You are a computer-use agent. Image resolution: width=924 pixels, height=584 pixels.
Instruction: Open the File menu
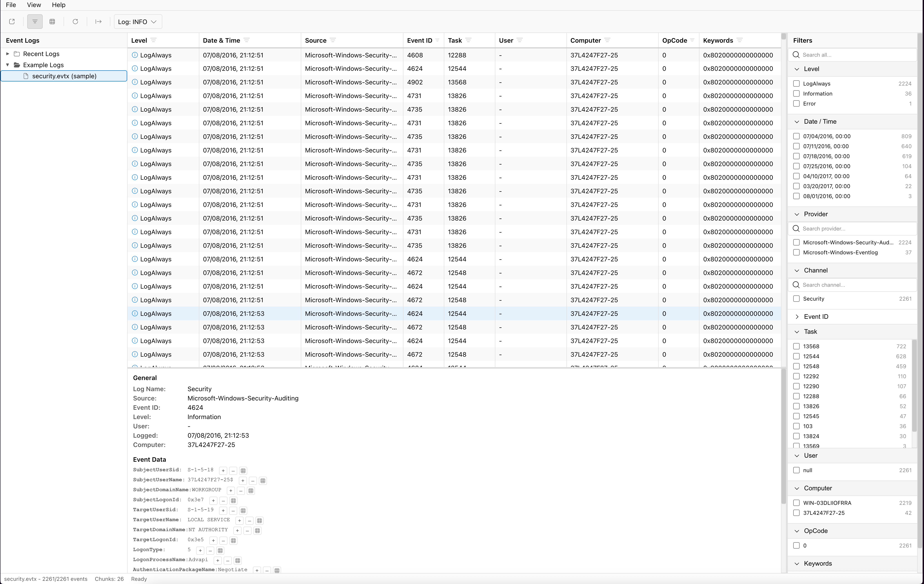point(11,5)
